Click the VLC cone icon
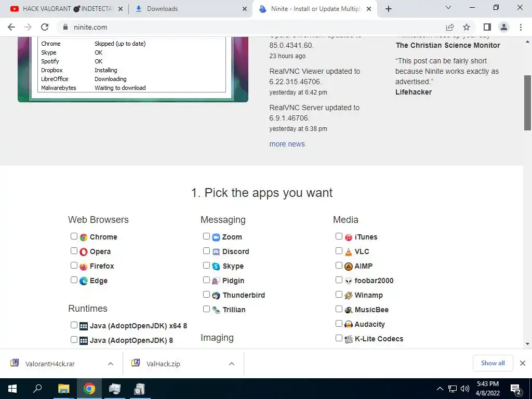 click(349, 252)
